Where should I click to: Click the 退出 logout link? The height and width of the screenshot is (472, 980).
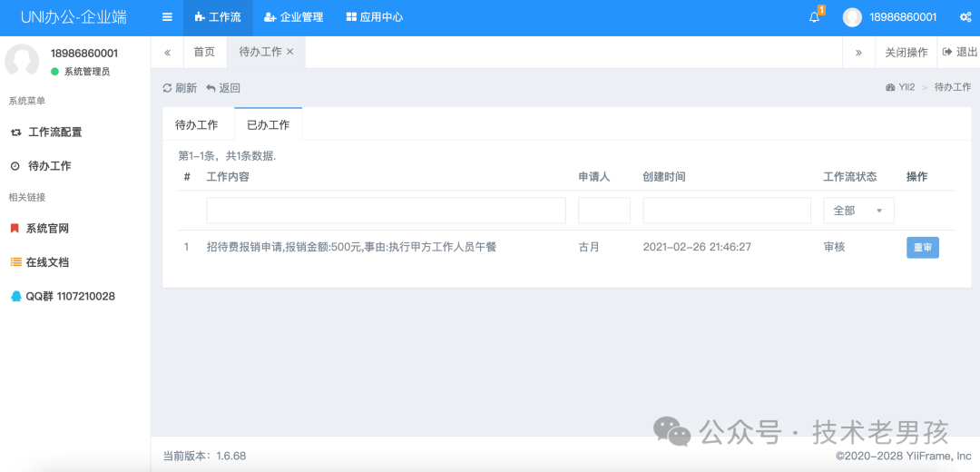coord(960,53)
